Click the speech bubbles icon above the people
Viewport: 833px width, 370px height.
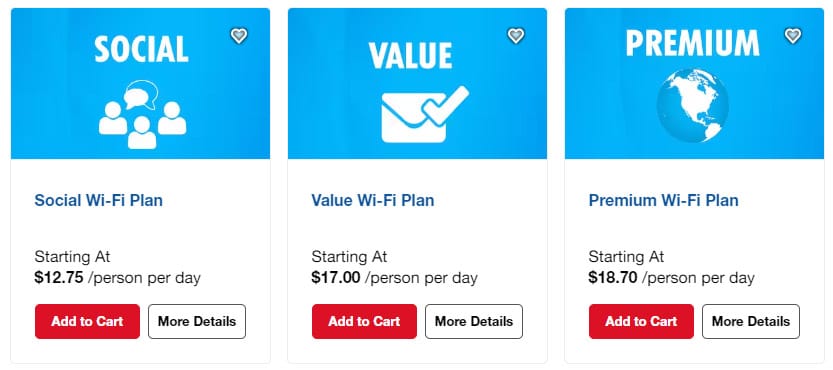[141, 95]
